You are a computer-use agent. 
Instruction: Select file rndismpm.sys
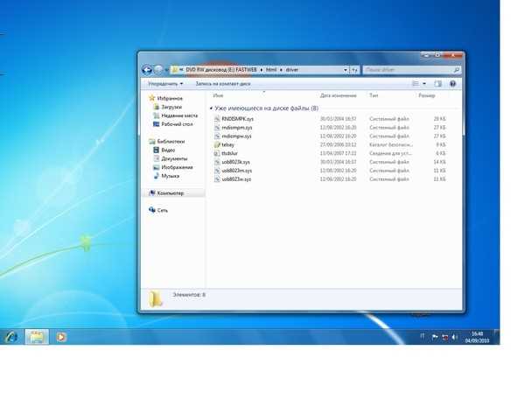237,128
